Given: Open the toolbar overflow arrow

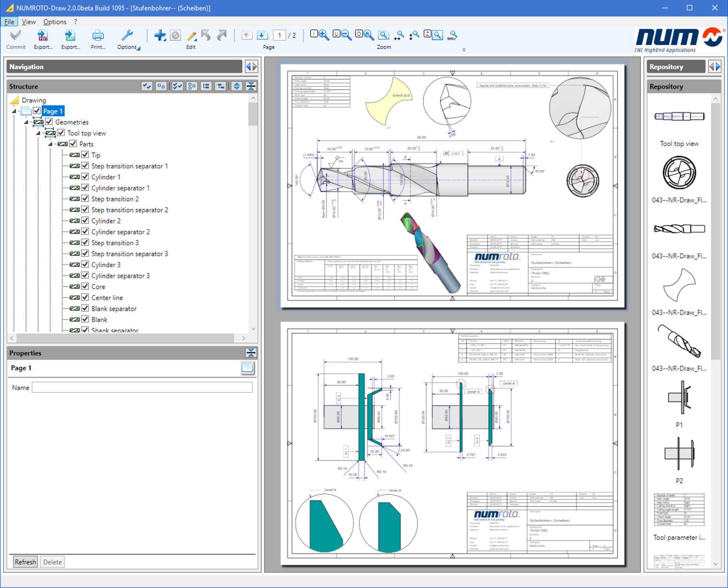Looking at the screenshot, I should (x=464, y=50).
